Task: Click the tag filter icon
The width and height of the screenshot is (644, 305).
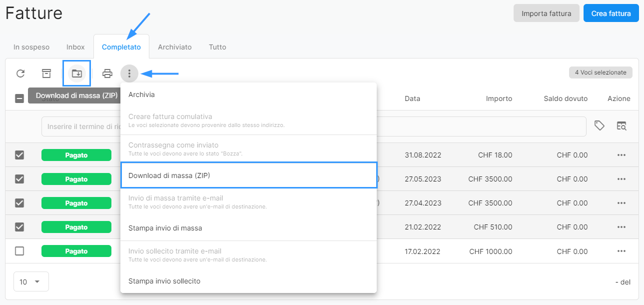Action: point(599,126)
